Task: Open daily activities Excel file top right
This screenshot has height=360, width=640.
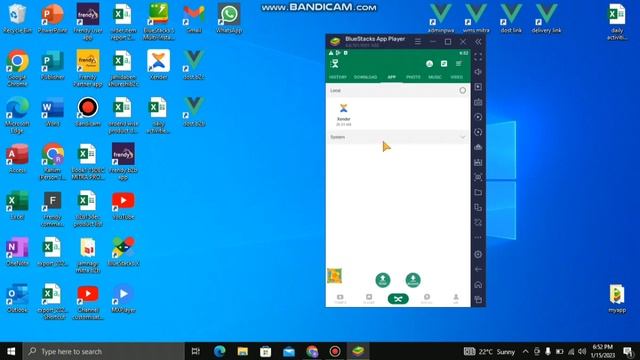Action: [617, 22]
